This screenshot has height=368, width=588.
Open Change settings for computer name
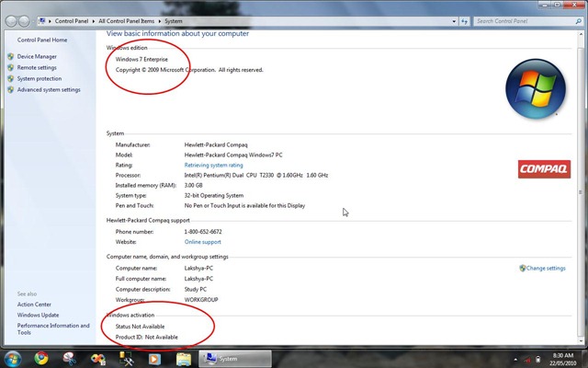[546, 268]
